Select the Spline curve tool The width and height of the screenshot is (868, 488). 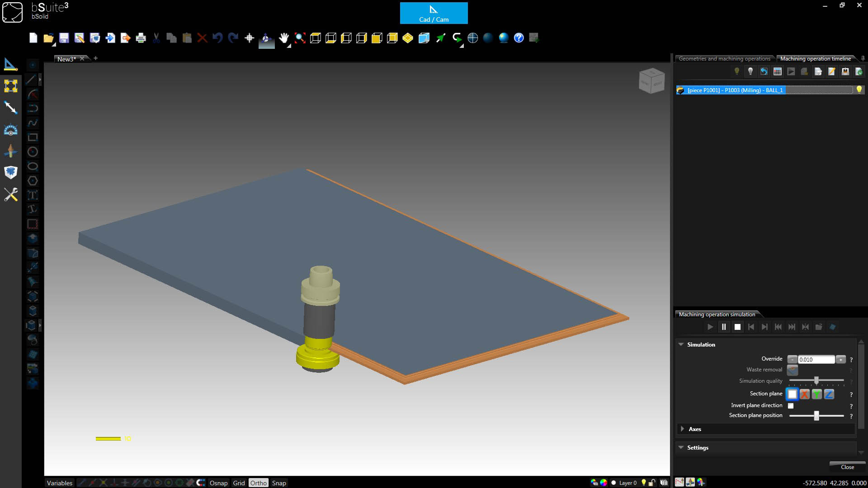tap(33, 123)
